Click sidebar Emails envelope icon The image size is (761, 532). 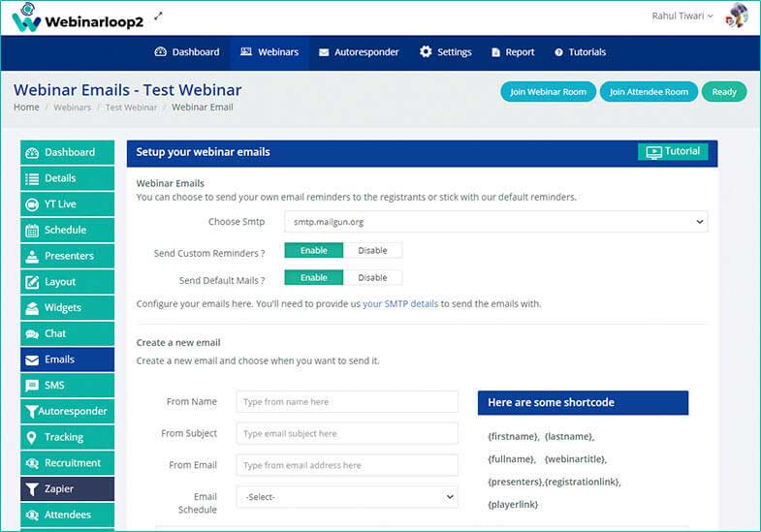[32, 360]
